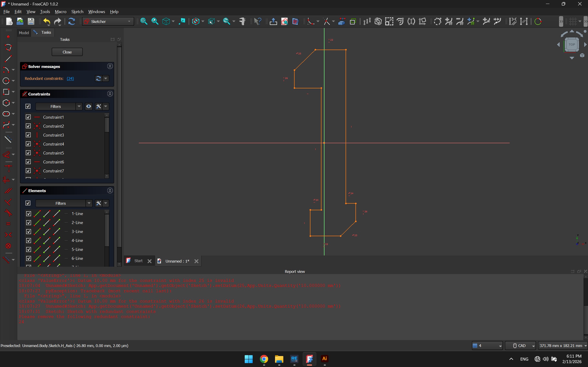
Task: Uncheck the Constraint1 checkbox
Action: click(28, 117)
